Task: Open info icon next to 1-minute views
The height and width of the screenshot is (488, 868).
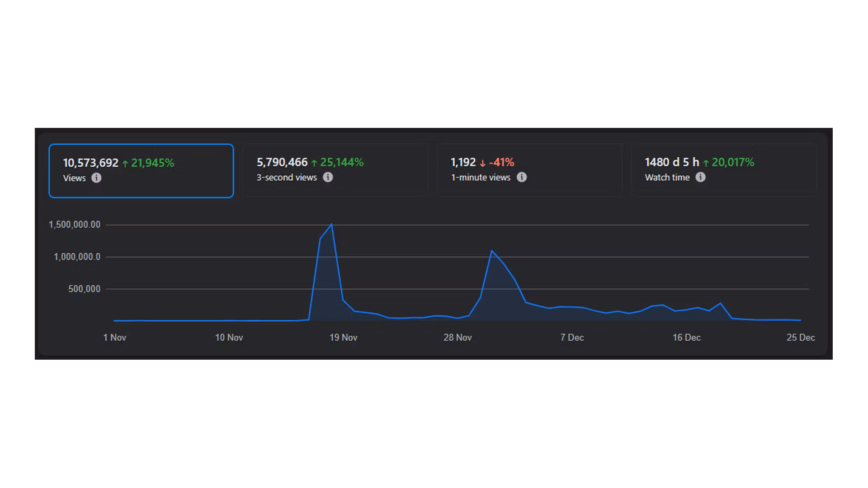Action: coord(522,177)
